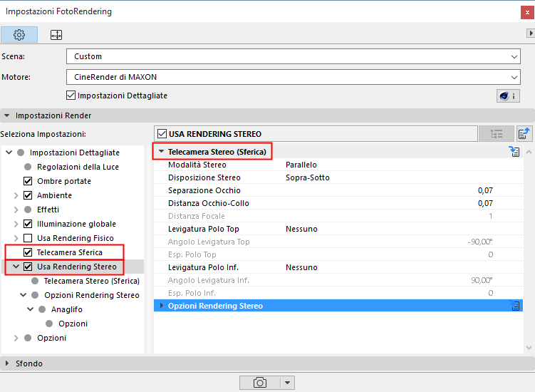Click the CineRender info icon button
Screen dimensions: 535x392
point(508,96)
